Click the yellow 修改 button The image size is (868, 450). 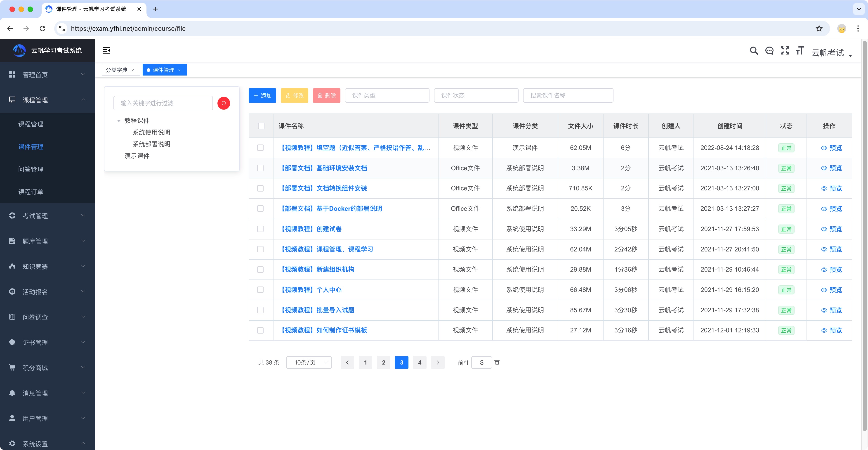coord(294,95)
